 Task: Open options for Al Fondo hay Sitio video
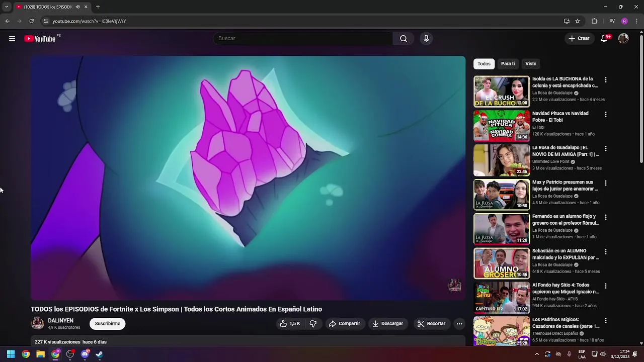(606, 286)
